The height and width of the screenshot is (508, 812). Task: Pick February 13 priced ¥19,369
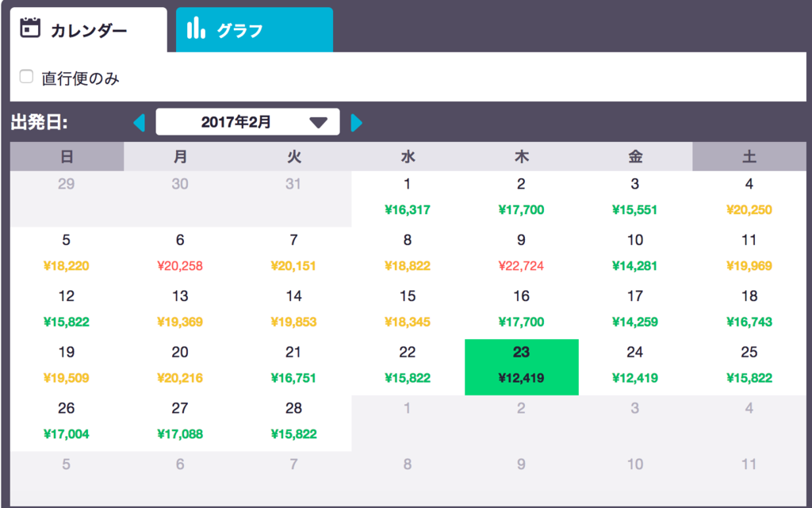coord(181,311)
